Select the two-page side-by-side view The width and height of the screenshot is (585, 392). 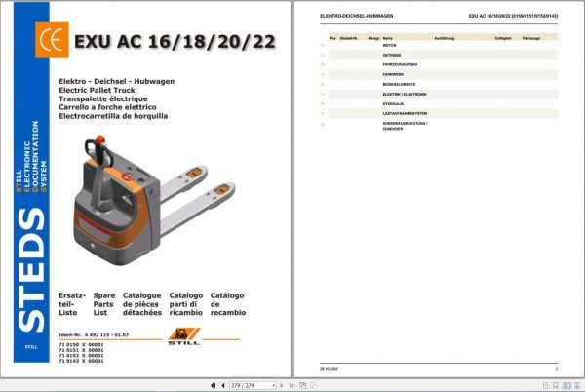click(566, 385)
